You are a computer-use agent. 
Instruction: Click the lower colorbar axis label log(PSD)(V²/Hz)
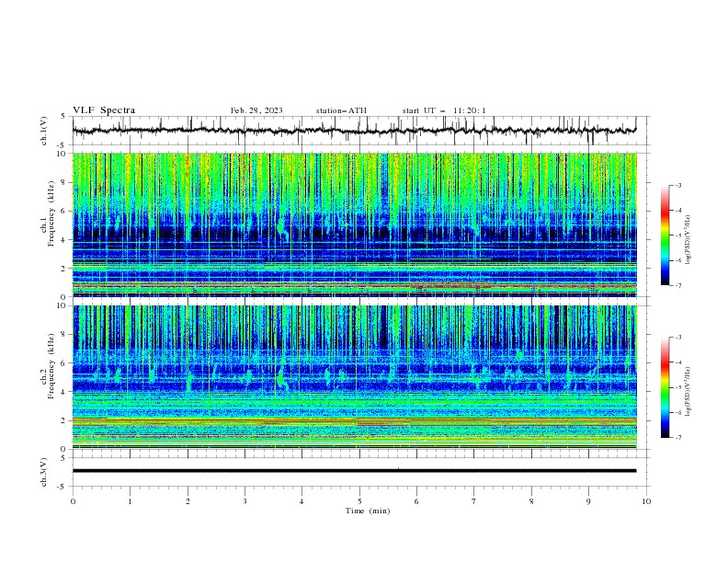tap(688, 392)
